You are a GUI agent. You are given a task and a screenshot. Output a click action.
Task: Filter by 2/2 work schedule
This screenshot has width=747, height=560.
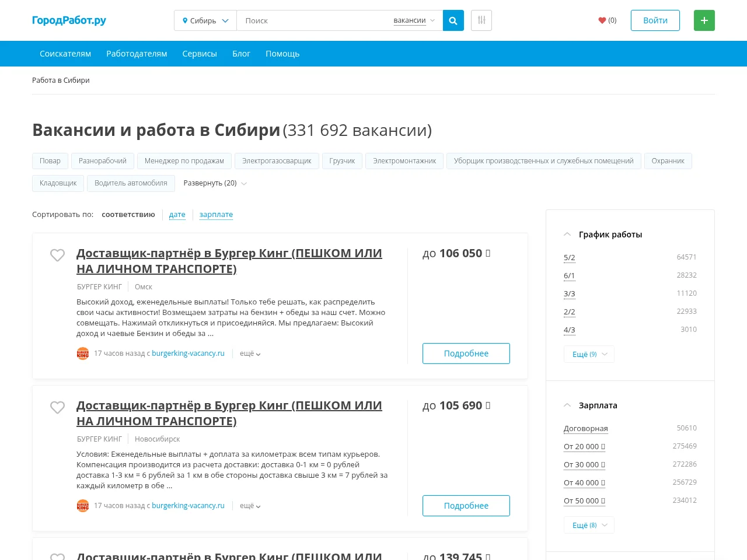[570, 311]
